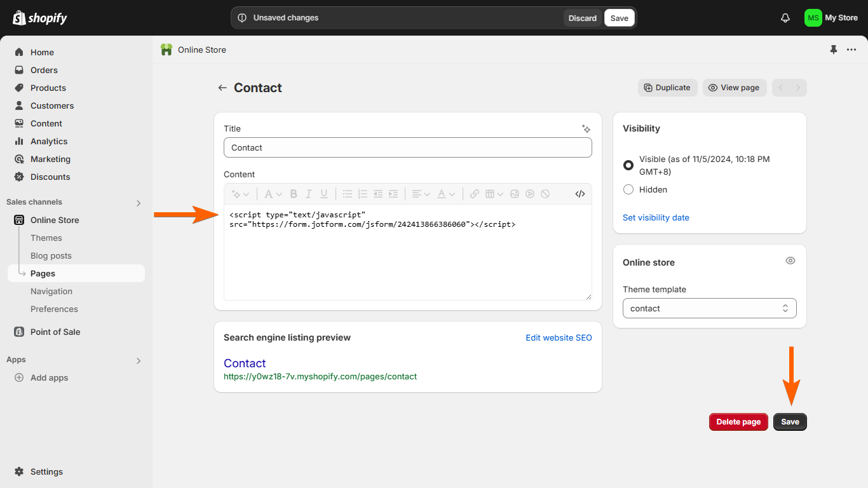Open Products in the sidebar
The width and height of the screenshot is (868, 488).
(x=48, y=88)
